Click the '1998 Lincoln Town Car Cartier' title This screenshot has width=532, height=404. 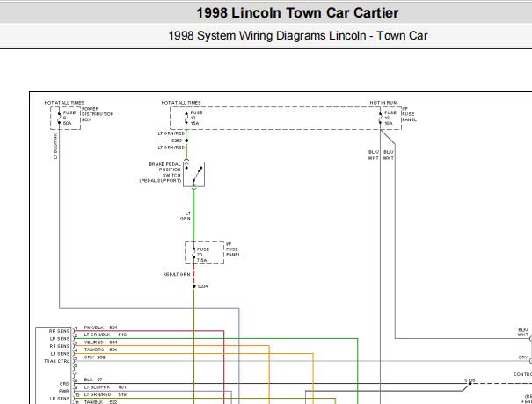click(297, 13)
